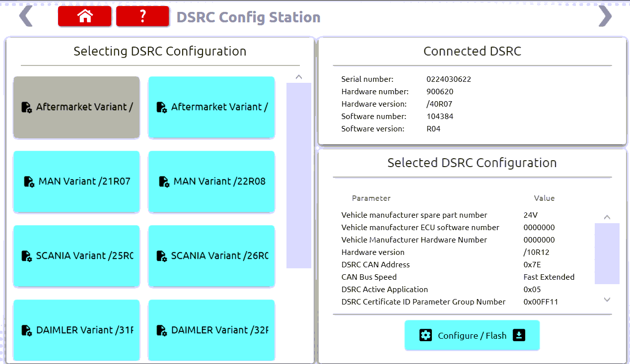630x364 pixels.
Task: Click the selected configuration hardware version /10R12
Action: [536, 252]
